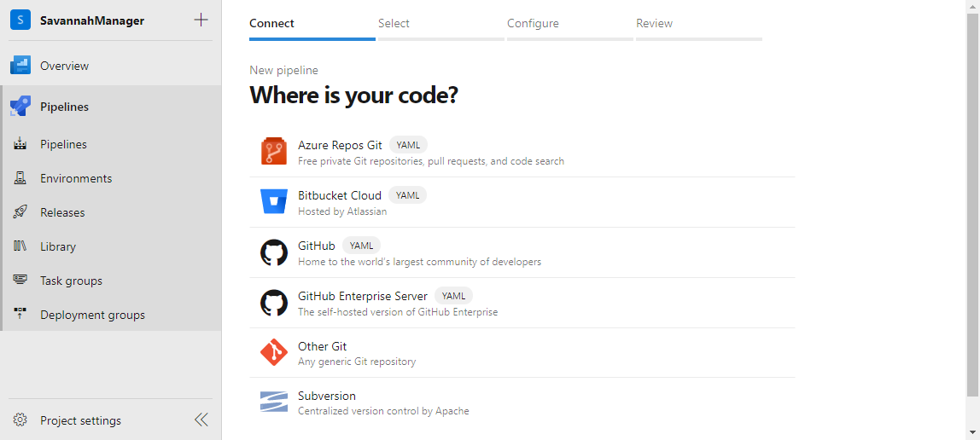
Task: Click the Bitbucket Cloud bucket icon
Action: tap(274, 201)
